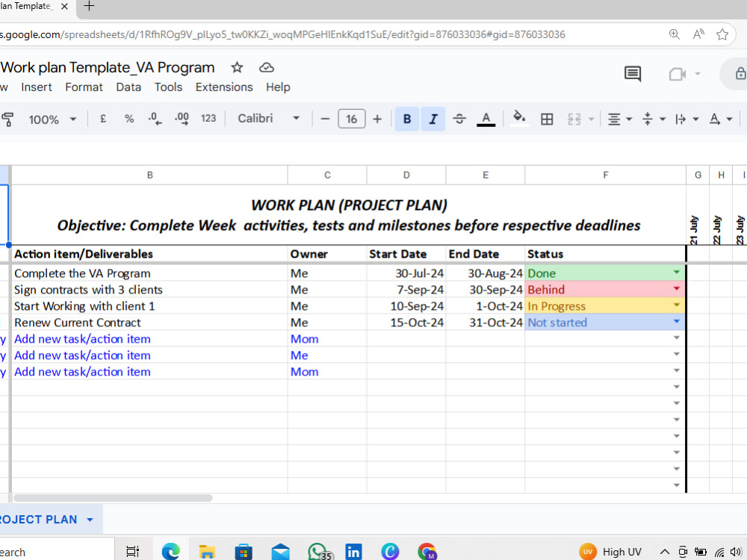Open LinkedIn from taskbar
This screenshot has width=747, height=560.
[353, 552]
